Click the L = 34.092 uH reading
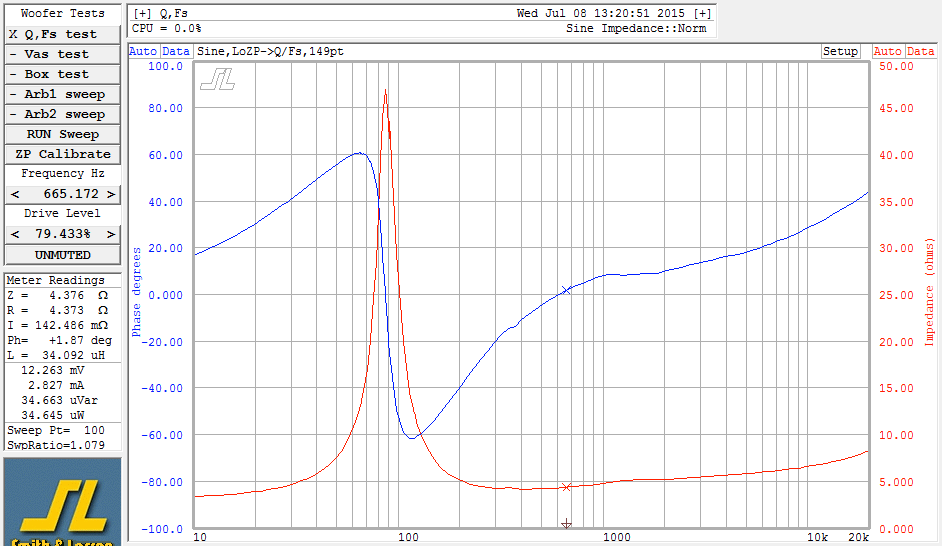 click(x=56, y=356)
